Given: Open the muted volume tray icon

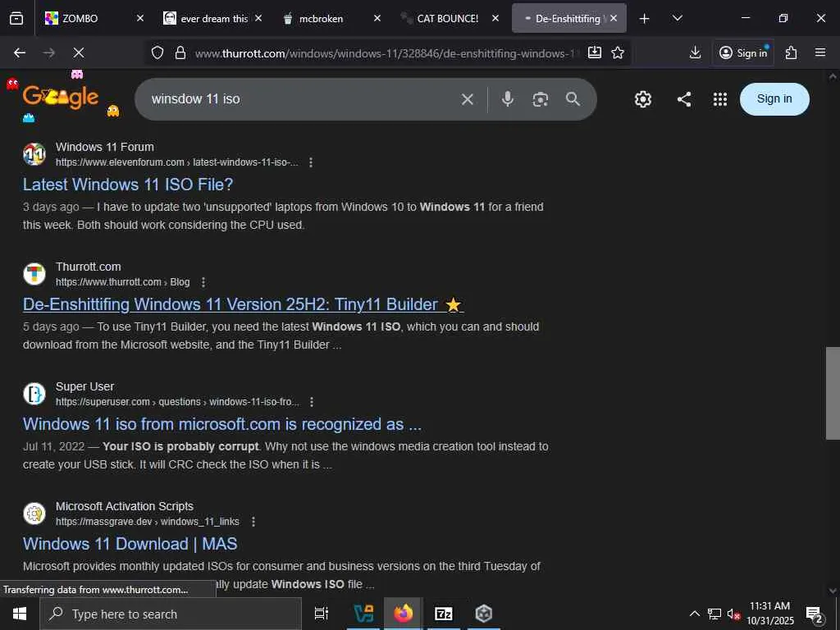Looking at the screenshot, I should coord(733,614).
